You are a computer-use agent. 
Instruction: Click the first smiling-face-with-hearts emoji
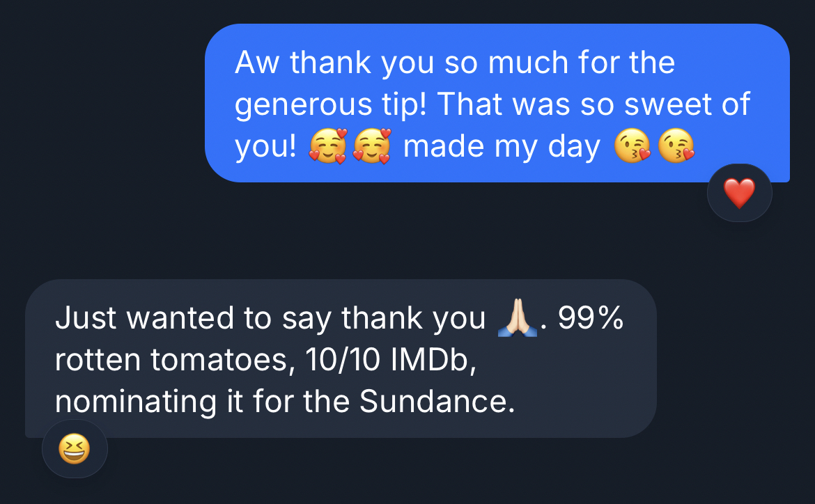[x=327, y=147]
